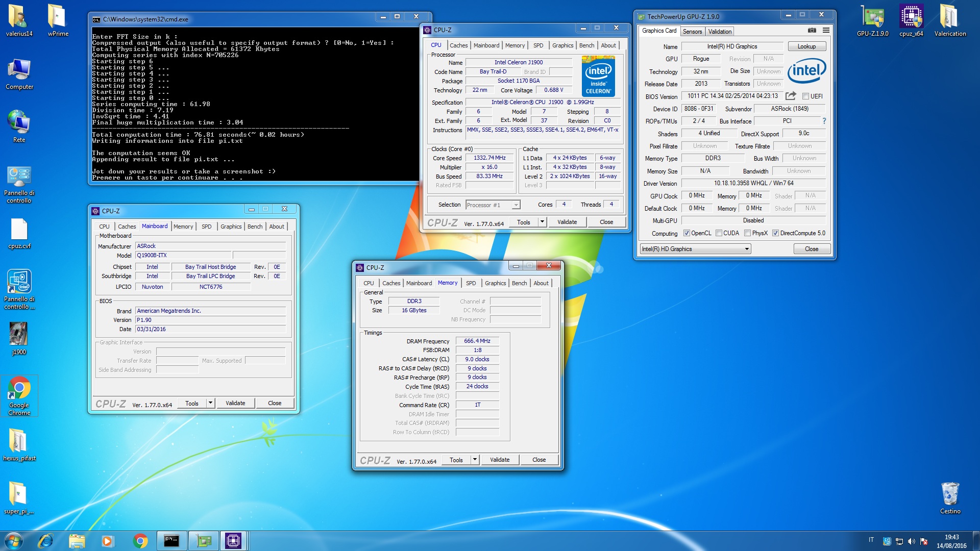Click the Action Center flag tray icon
This screenshot has width=980, height=551.
point(924,541)
